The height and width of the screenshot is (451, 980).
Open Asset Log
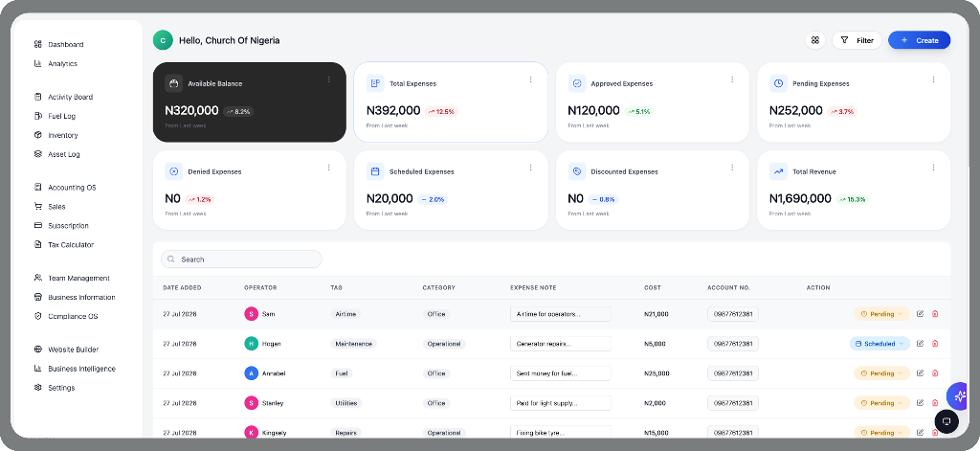(x=56, y=154)
